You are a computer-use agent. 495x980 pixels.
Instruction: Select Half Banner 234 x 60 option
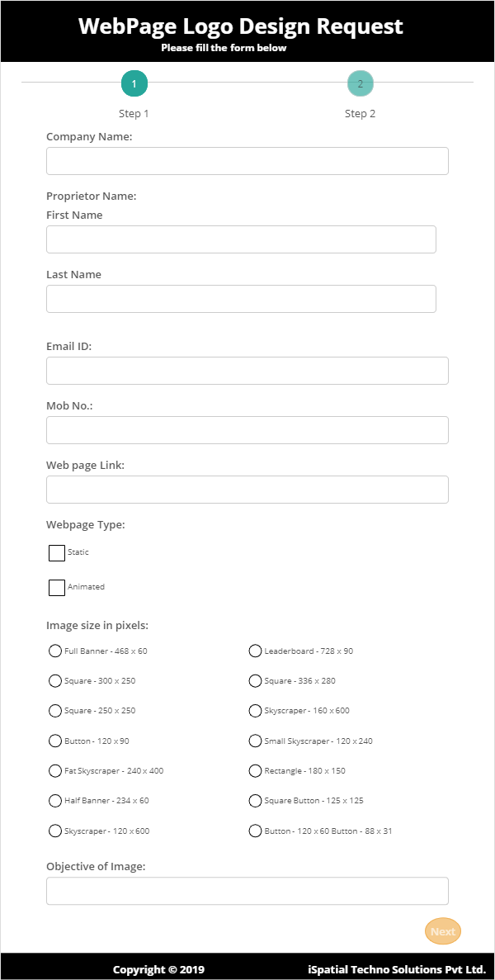[x=55, y=801]
